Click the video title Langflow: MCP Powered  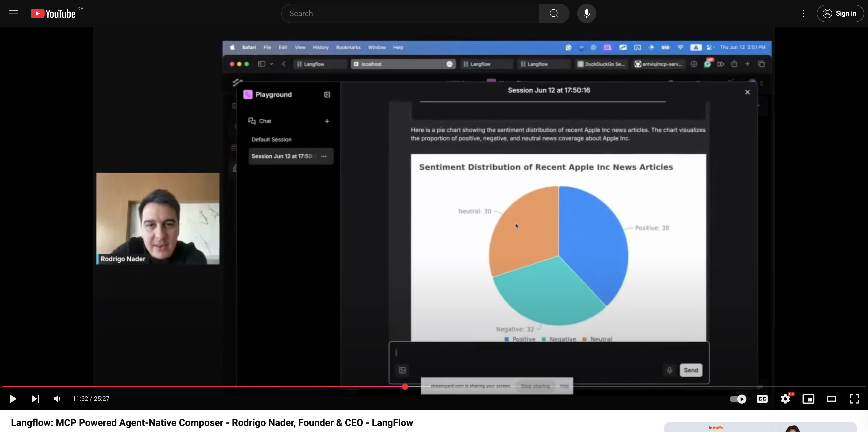point(212,423)
